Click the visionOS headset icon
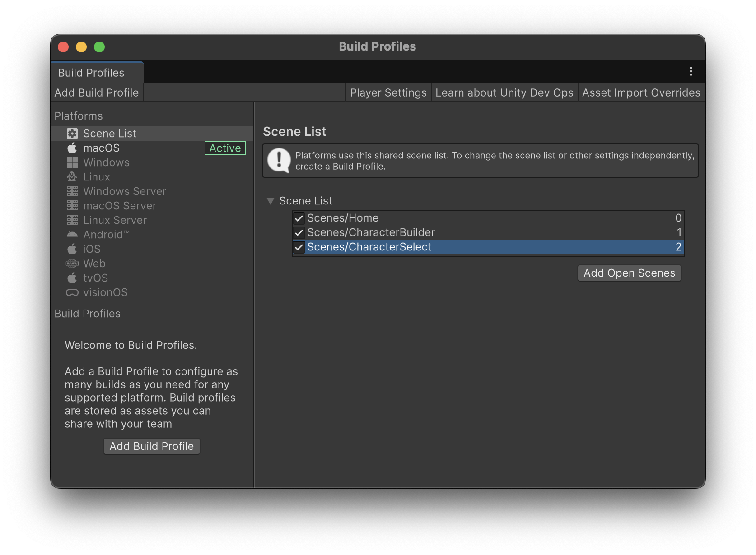 [72, 292]
